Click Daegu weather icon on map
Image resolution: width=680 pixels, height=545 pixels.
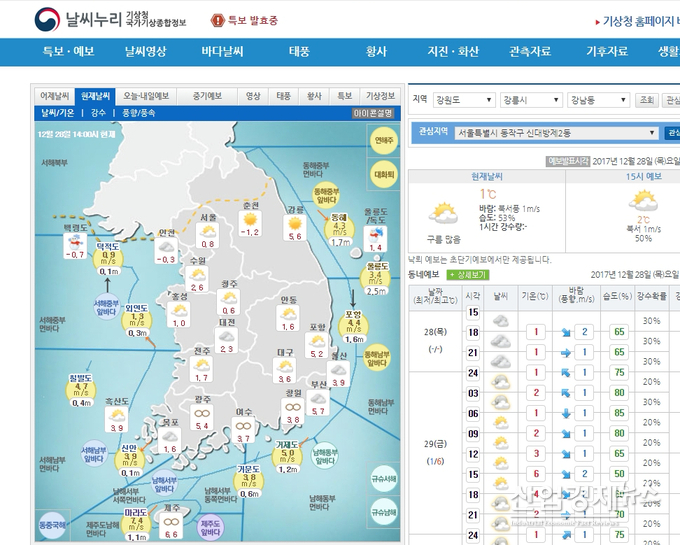coord(285,367)
